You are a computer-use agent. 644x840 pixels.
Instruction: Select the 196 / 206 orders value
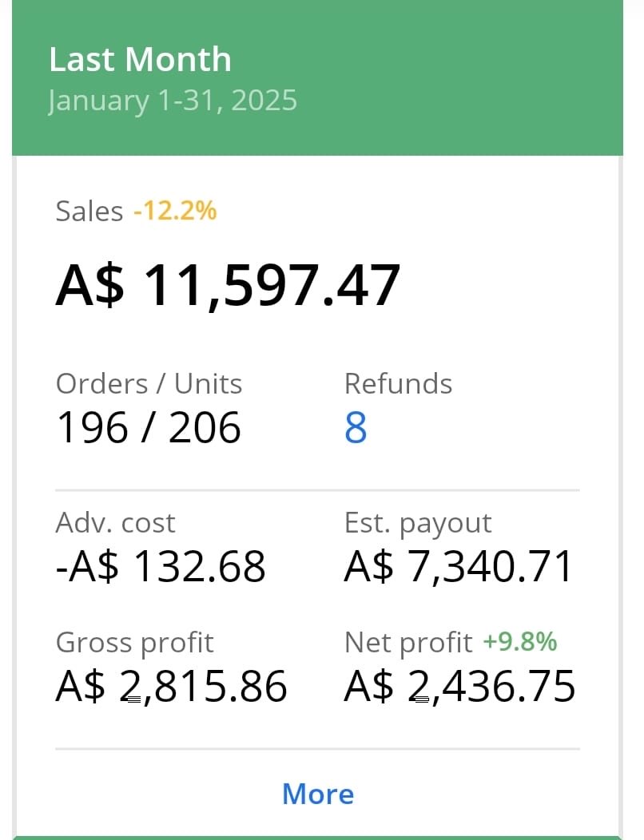click(149, 427)
